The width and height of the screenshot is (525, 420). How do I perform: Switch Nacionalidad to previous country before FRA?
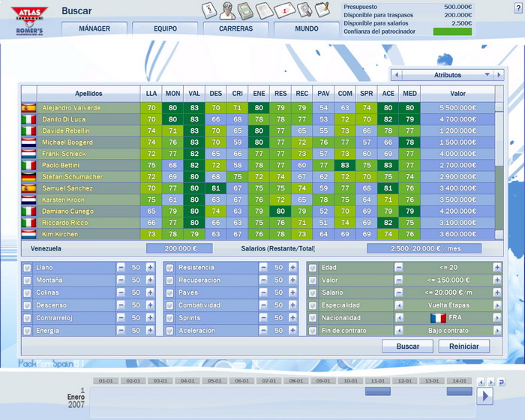pyautogui.click(x=399, y=319)
